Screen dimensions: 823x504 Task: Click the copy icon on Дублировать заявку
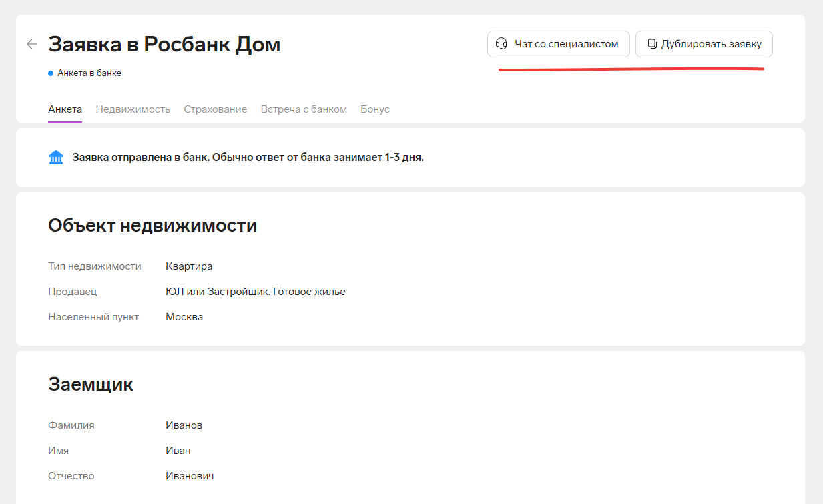[652, 44]
